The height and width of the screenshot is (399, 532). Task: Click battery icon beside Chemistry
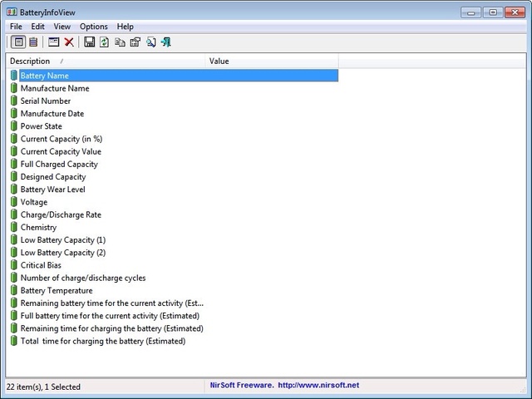click(13, 227)
